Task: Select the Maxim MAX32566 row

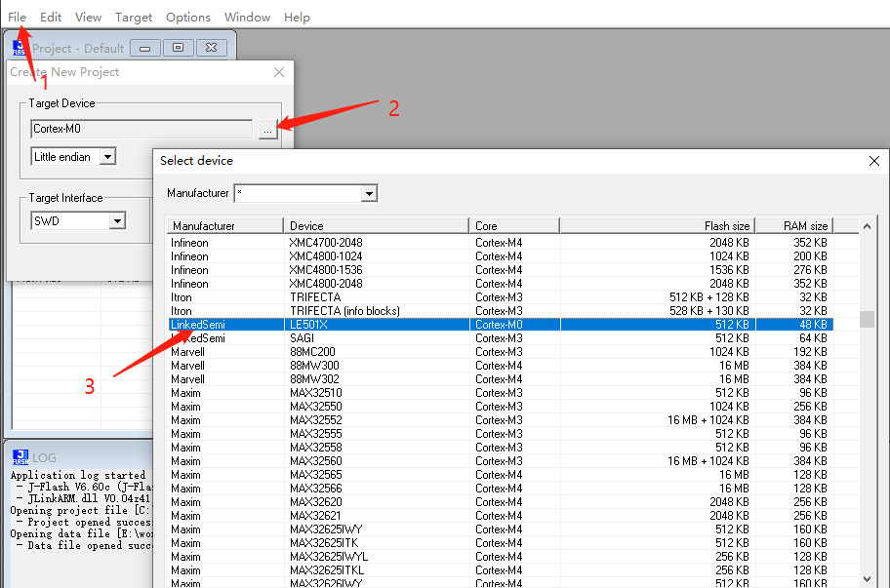Action: pos(502,489)
